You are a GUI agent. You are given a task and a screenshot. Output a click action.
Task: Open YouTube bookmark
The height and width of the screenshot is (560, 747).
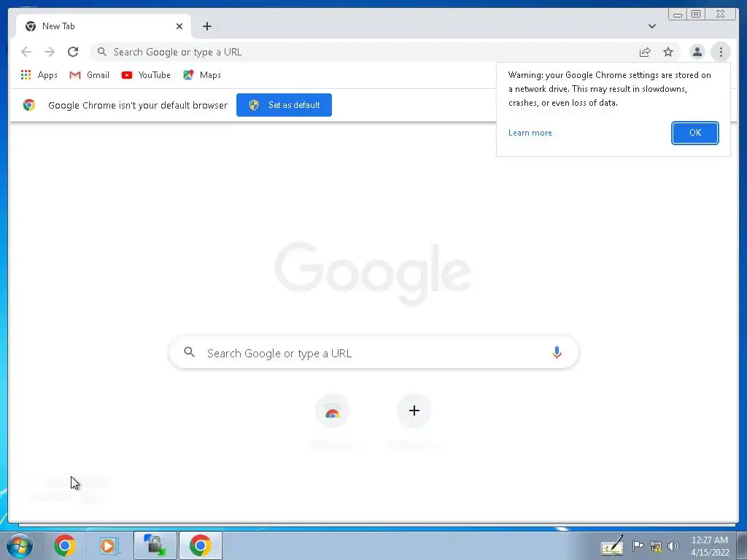coord(146,75)
